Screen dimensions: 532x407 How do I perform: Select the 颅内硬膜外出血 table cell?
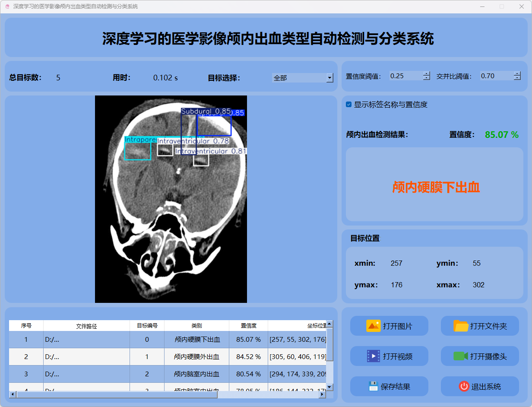pos(196,357)
